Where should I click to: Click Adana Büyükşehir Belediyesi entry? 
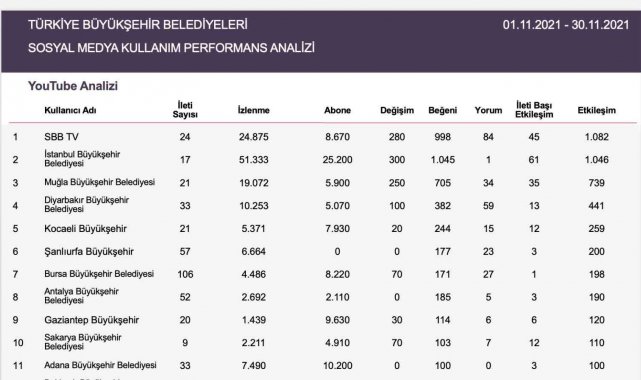100,365
